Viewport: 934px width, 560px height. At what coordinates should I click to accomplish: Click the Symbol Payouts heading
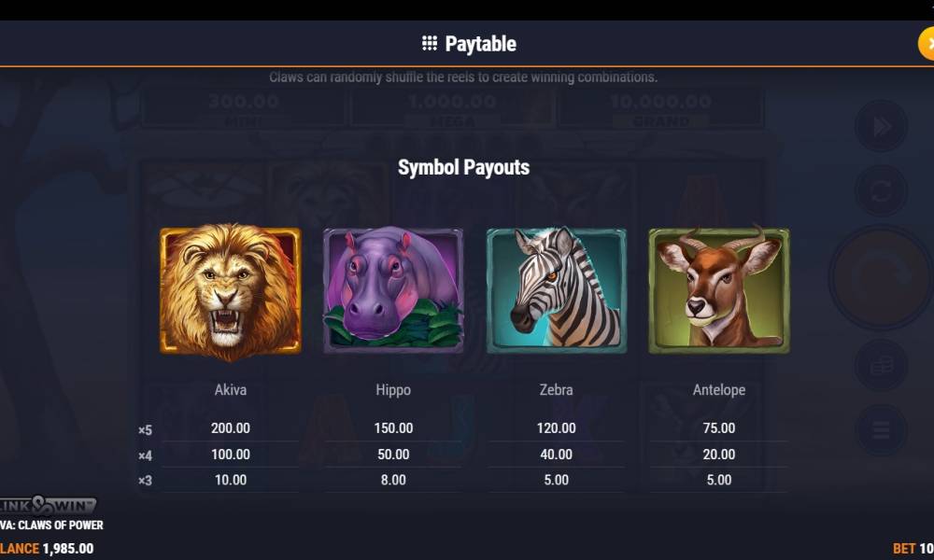(463, 167)
